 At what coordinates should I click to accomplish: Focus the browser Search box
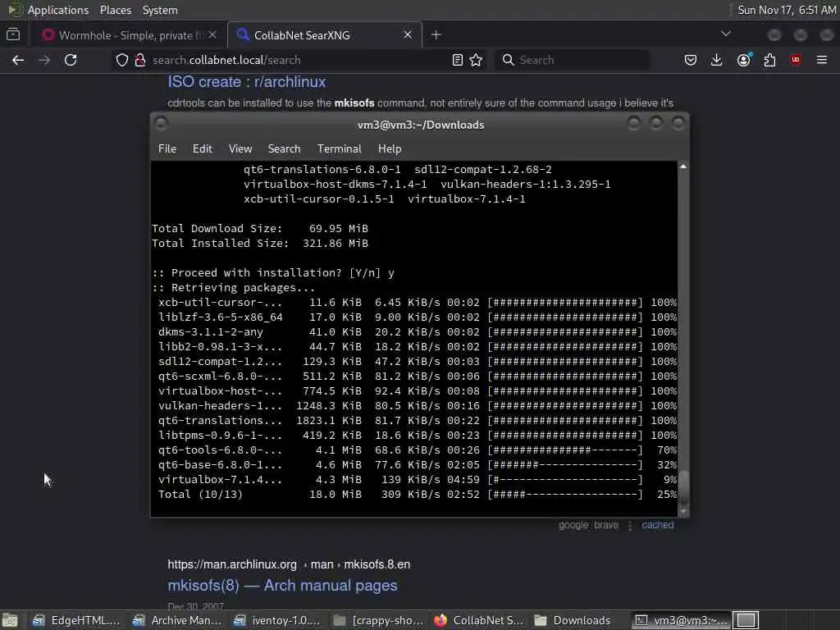[572, 60]
